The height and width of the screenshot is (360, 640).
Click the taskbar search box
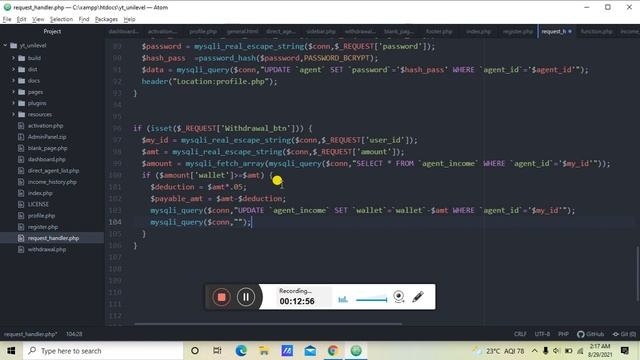[102, 351]
